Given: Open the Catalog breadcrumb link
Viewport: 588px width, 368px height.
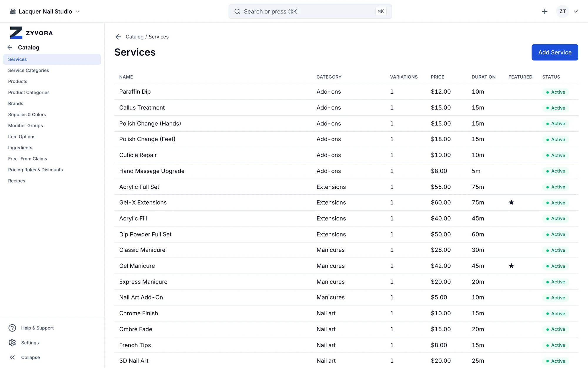Looking at the screenshot, I should 135,37.
